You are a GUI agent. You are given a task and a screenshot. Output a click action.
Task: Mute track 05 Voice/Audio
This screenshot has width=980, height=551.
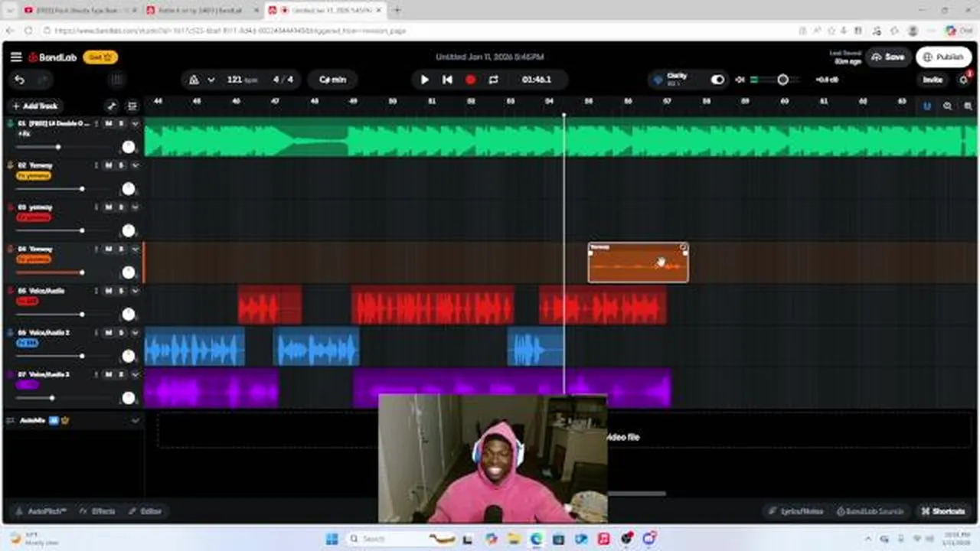(x=109, y=291)
